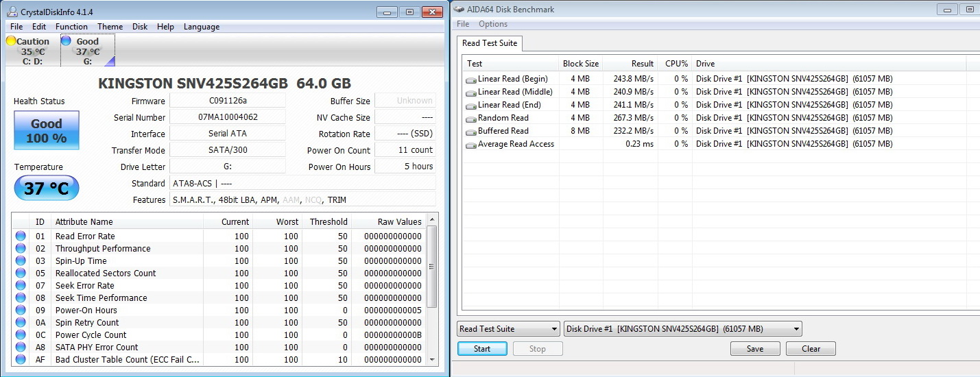Open the Language menu
Screen dimensions: 980x377
click(x=202, y=27)
